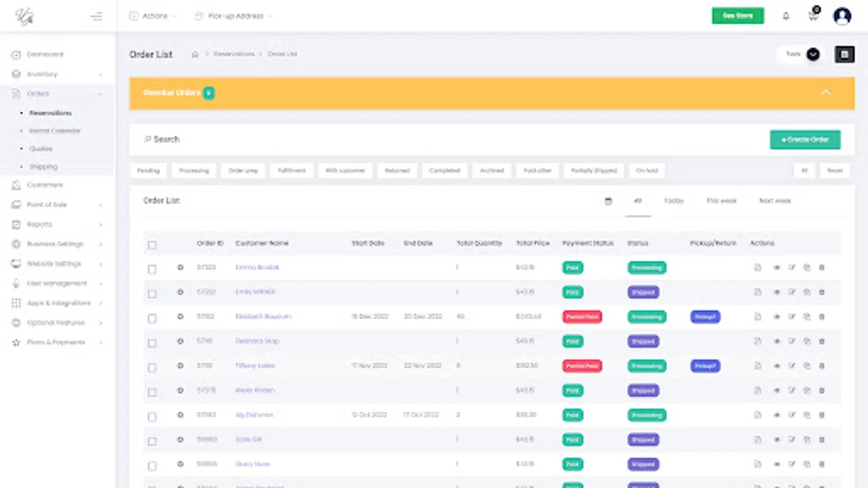Select the Rental Calendar sidebar item
This screenshot has height=488, width=868.
(55, 131)
